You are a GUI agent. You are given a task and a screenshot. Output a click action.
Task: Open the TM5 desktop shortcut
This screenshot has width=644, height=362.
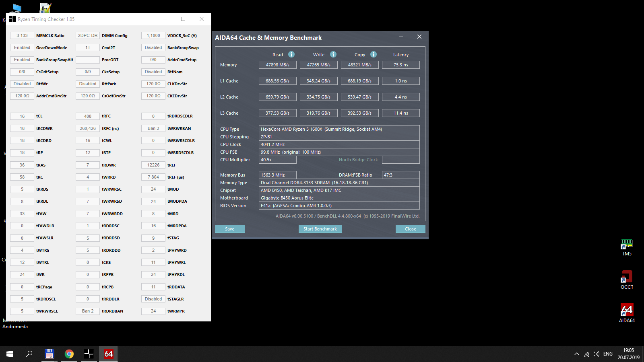(x=627, y=247)
